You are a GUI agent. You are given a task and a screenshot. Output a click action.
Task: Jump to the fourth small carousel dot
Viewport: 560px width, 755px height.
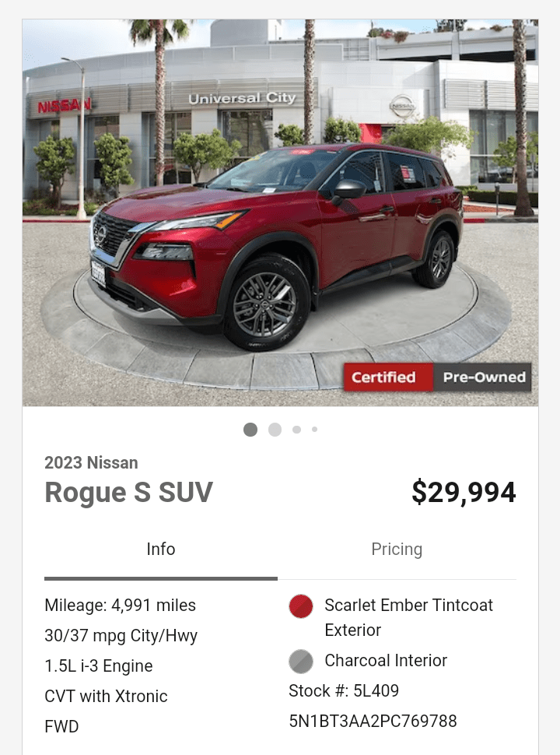pos(315,429)
